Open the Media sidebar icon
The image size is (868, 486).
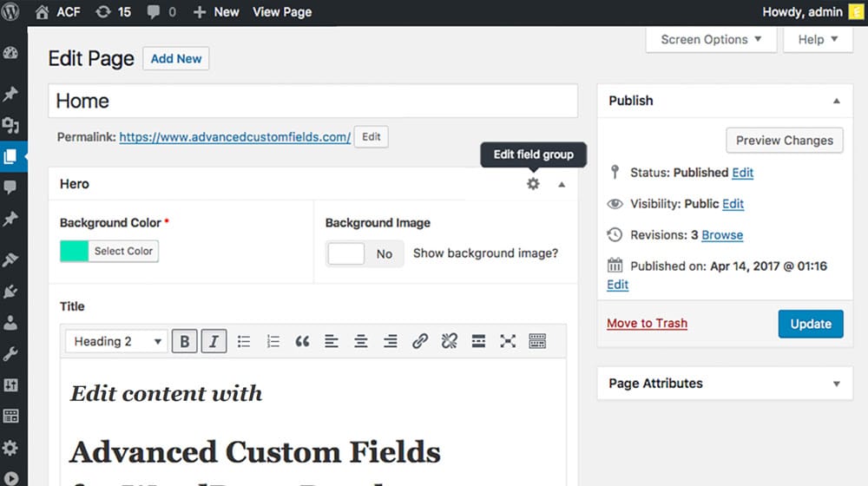tap(10, 125)
